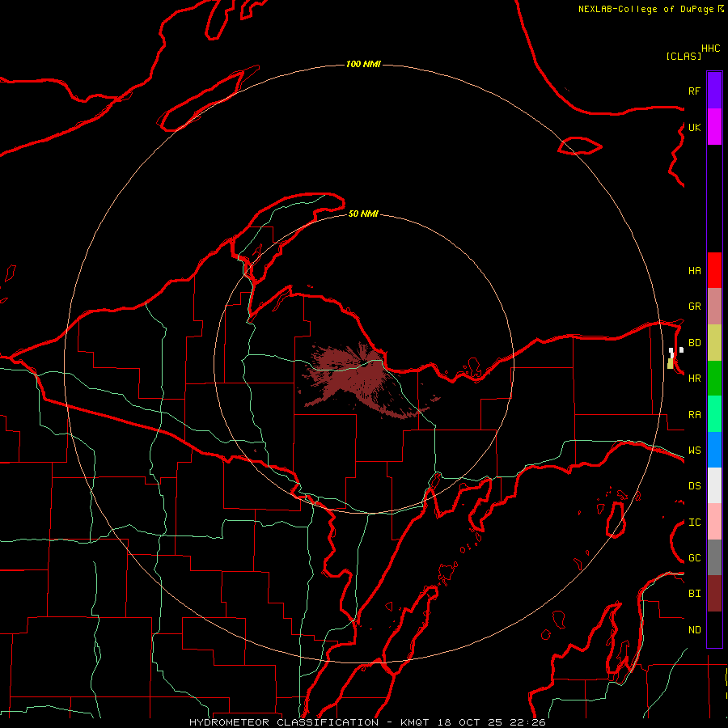Click the UK magenta legend color block
Viewport: 728px width, 728px height.
(714, 127)
